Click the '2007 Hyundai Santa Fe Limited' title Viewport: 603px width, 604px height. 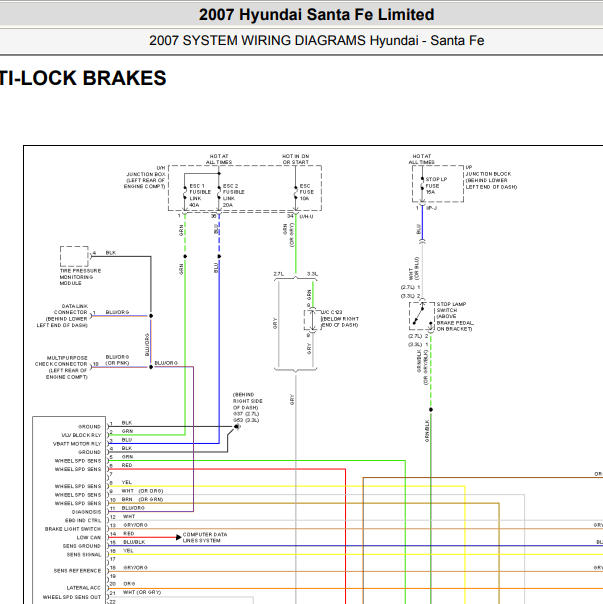click(316, 15)
